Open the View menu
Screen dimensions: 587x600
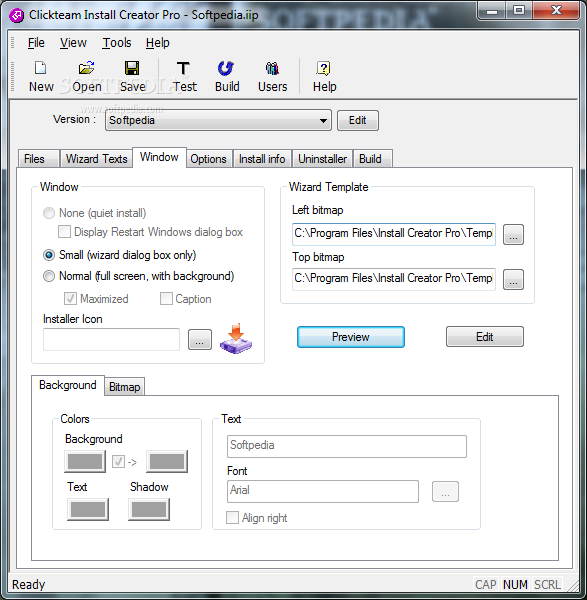coord(73,43)
